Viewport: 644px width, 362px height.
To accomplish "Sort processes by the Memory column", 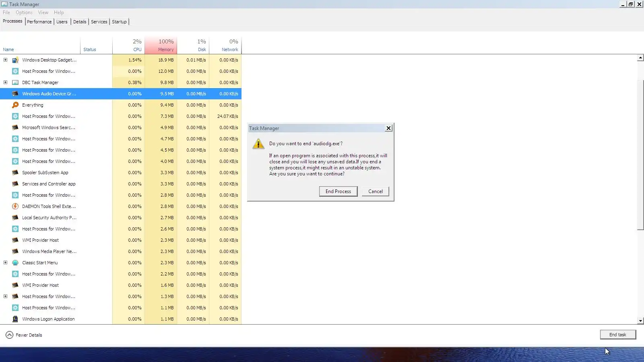I will (161, 45).
